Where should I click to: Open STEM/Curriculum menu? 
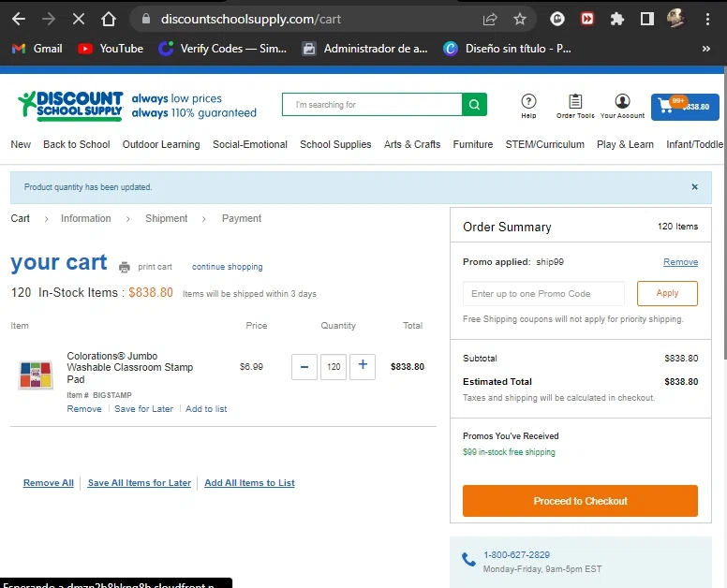pos(545,144)
